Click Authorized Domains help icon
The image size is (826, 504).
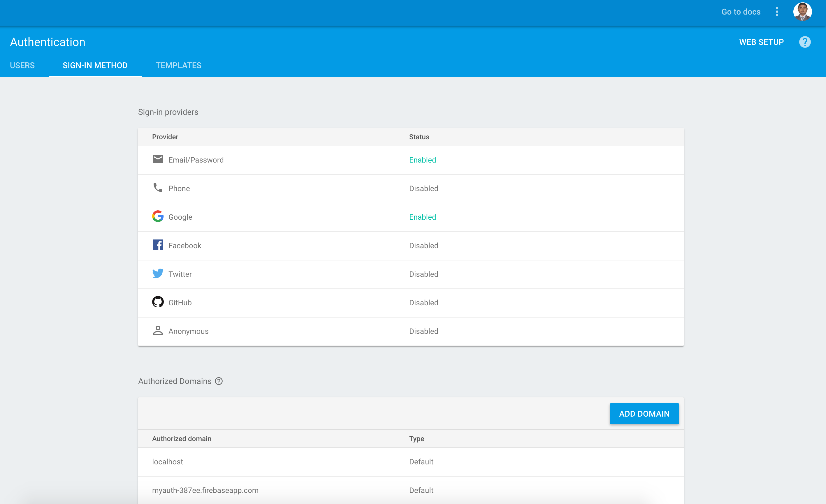[219, 381]
